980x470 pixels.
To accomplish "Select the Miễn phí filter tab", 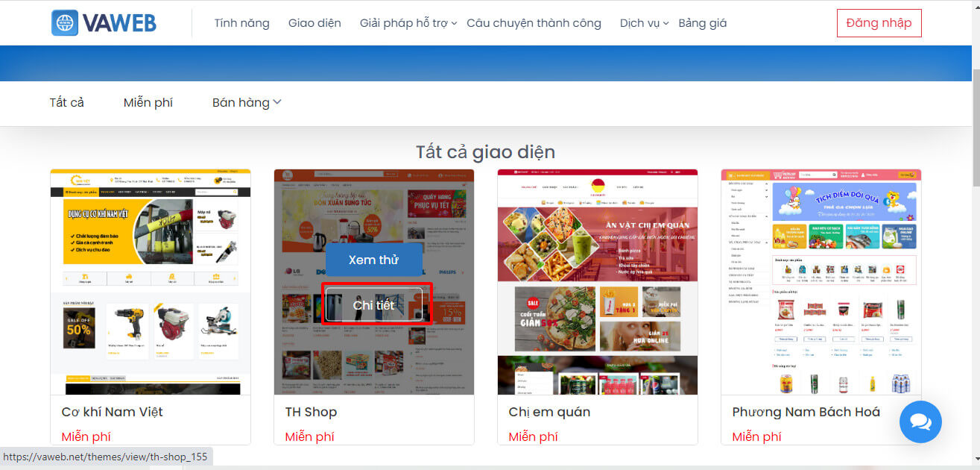I will pos(148,103).
